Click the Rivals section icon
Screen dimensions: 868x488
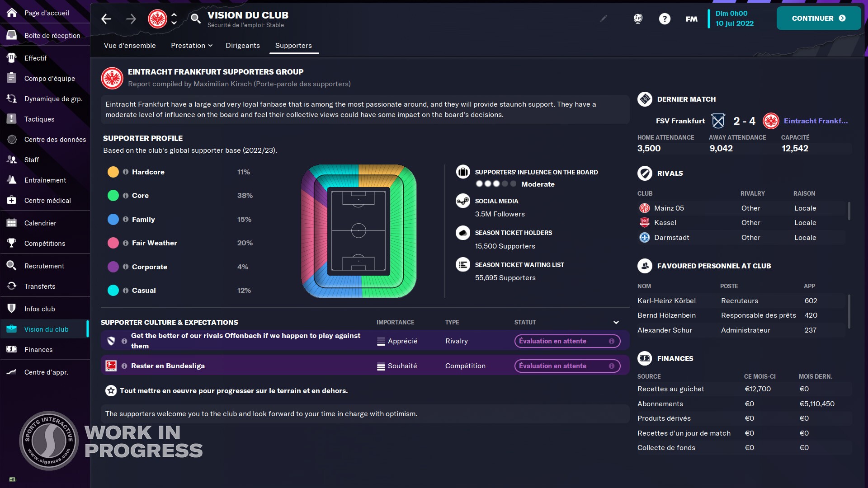(644, 173)
